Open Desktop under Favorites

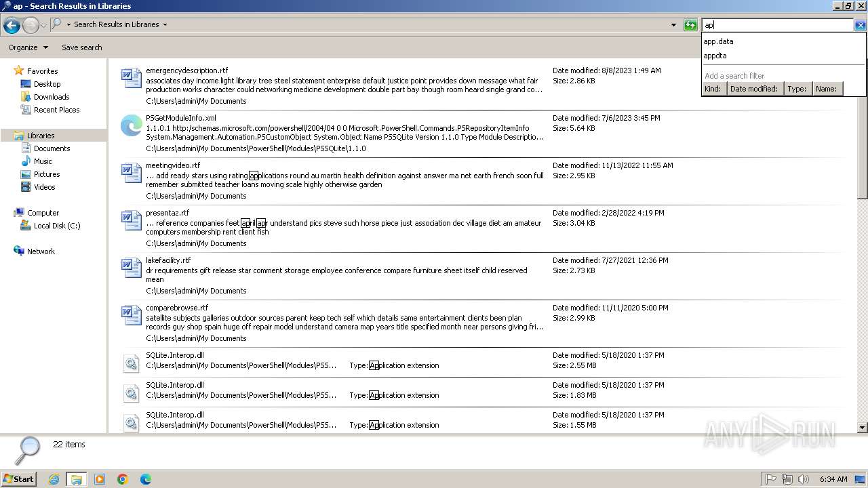click(47, 84)
